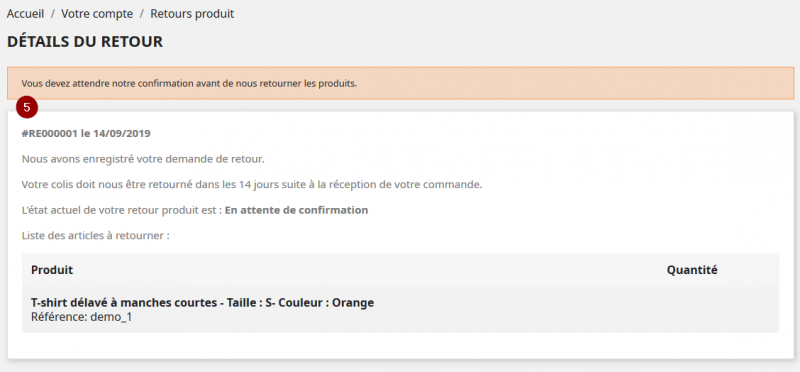
Task: Click the Liste des articles à retourner label
Action: click(x=95, y=236)
